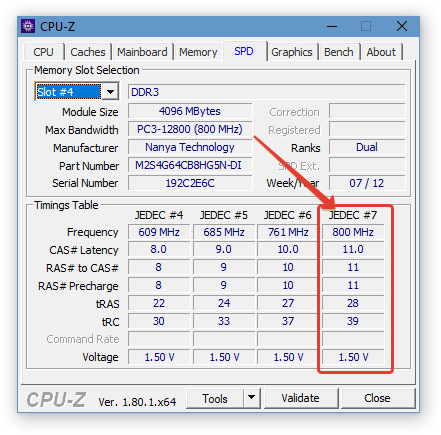441x435 pixels.
Task: Select the SPD tab
Action: click(x=244, y=51)
